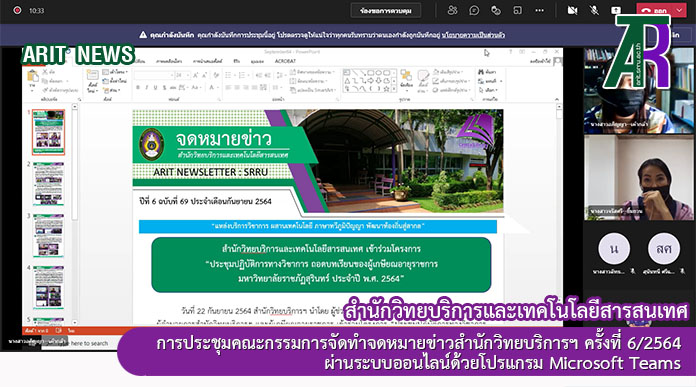This screenshot has height=387, width=696.
Task: Turn on the camera in Teams
Action: click(573, 11)
